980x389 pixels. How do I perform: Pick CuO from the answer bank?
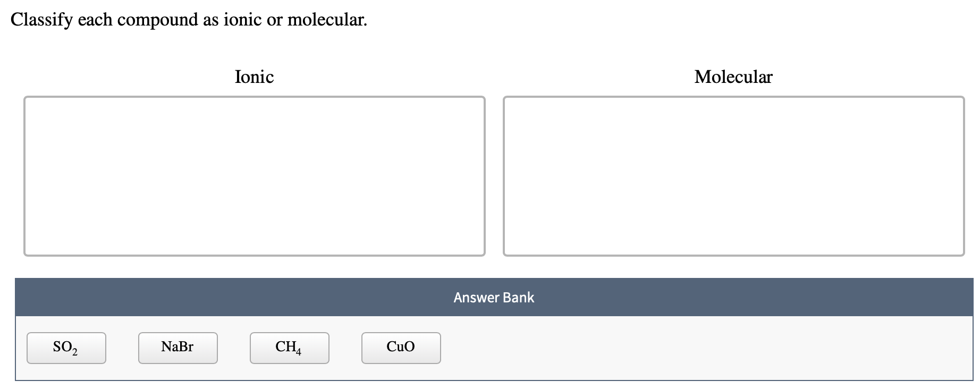coord(401,348)
